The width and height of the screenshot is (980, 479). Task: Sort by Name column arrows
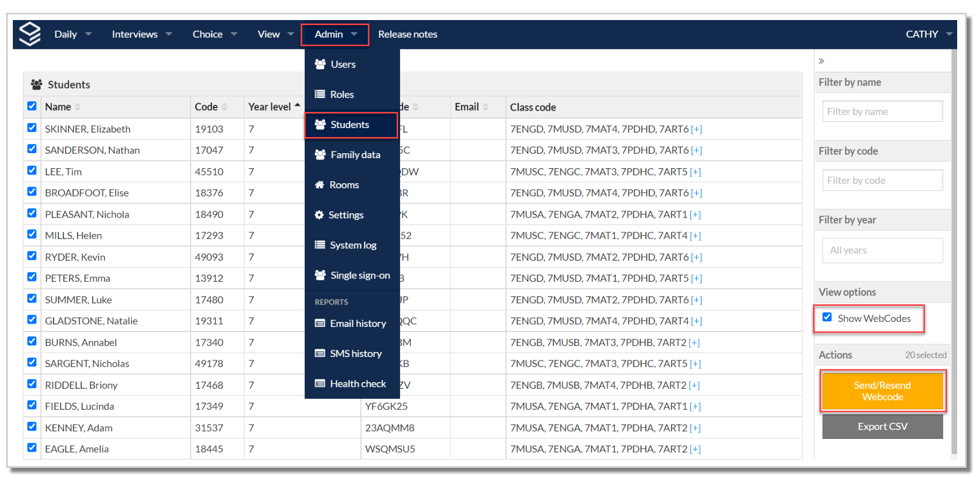[x=77, y=107]
